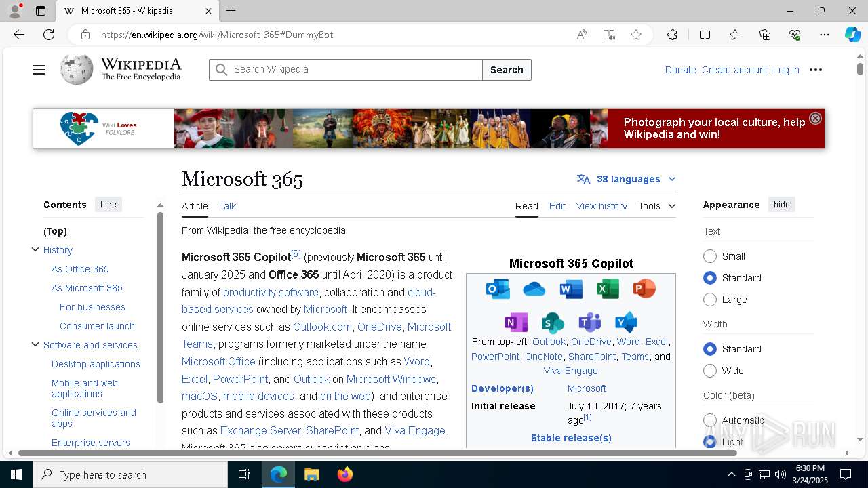Refresh the page with the reload icon
868x488 pixels.
49,35
